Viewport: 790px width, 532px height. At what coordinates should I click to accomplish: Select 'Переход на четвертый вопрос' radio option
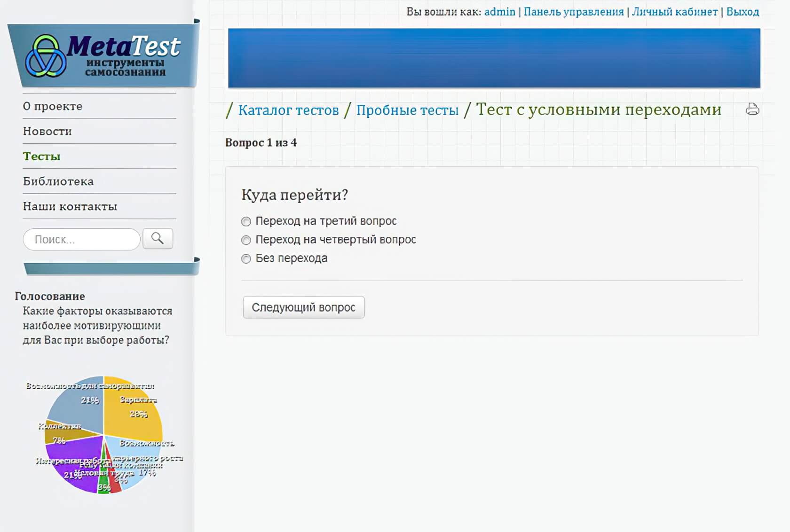pyautogui.click(x=246, y=240)
